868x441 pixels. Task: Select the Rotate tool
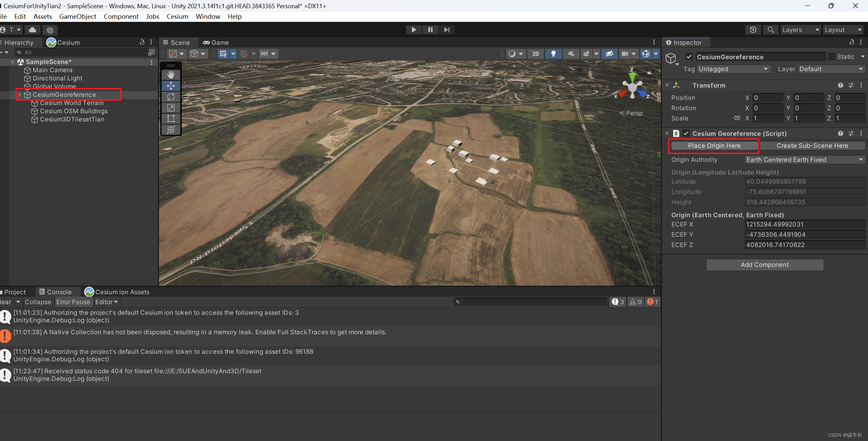click(x=171, y=97)
